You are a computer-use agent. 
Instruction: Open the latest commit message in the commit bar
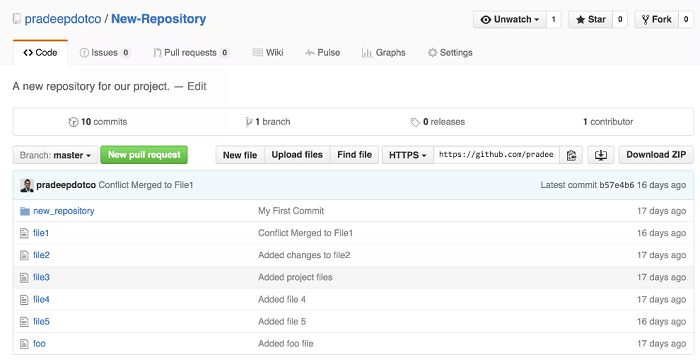[x=146, y=185]
